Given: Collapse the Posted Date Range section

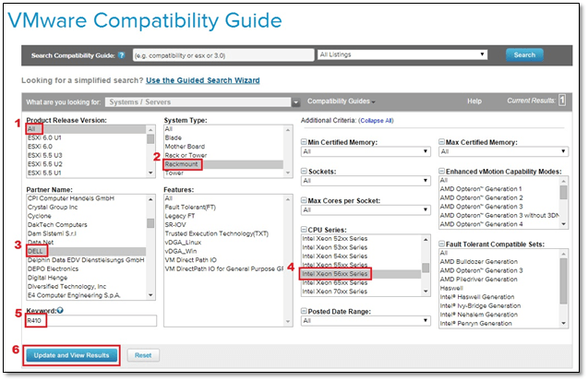Looking at the screenshot, I should click(x=304, y=311).
